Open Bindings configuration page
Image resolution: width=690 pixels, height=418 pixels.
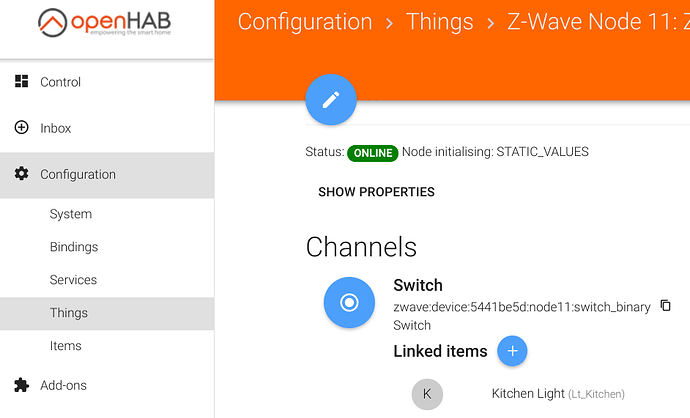[74, 247]
